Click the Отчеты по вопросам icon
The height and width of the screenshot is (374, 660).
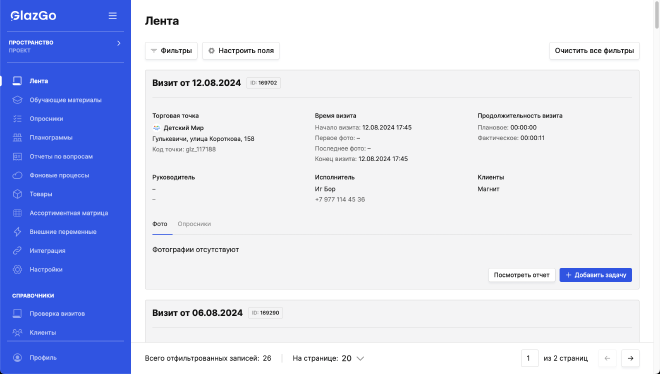[x=17, y=156]
